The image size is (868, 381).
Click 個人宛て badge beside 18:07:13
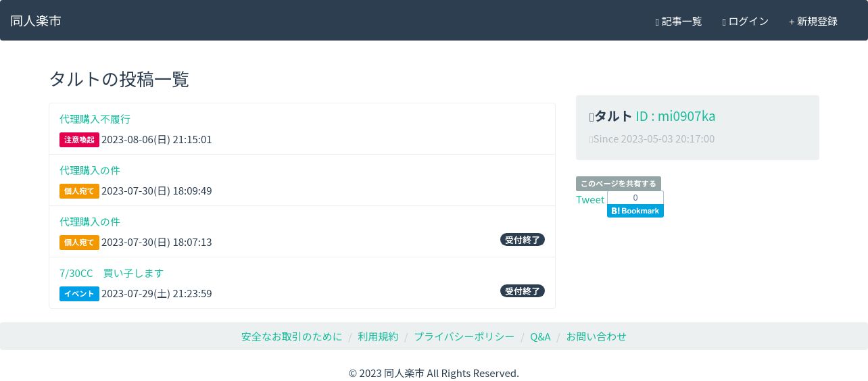[x=79, y=243]
